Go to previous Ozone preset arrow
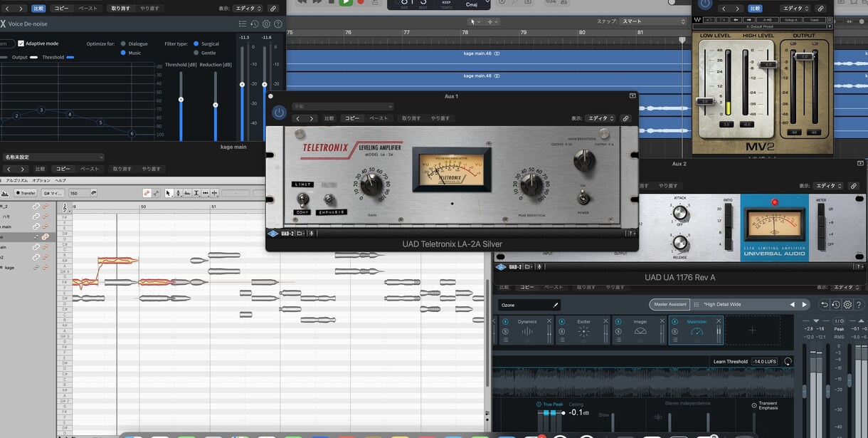Viewport: 868px width, 438px height. click(793, 305)
